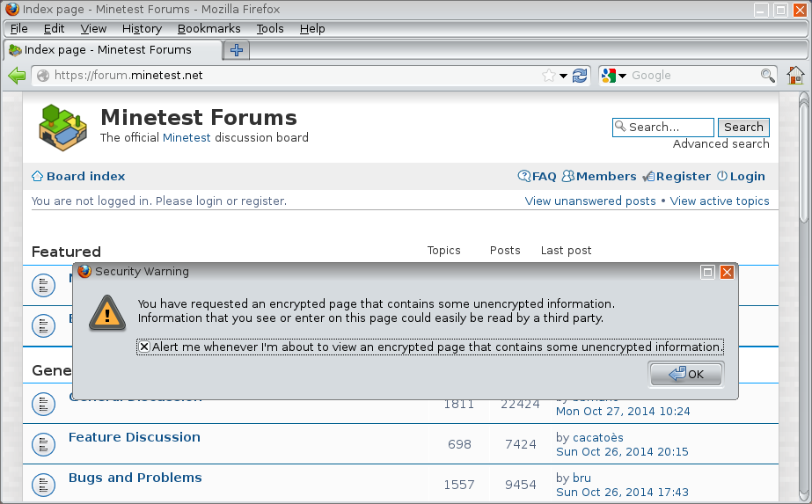Open the Bookmarks menu
This screenshot has height=504, width=812.
pyautogui.click(x=208, y=29)
